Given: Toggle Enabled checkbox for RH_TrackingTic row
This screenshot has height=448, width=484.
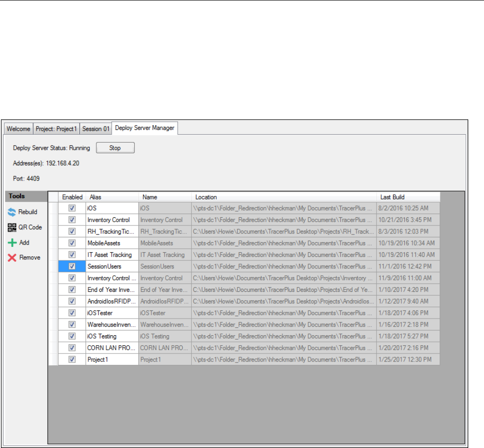Looking at the screenshot, I should tap(72, 232).
